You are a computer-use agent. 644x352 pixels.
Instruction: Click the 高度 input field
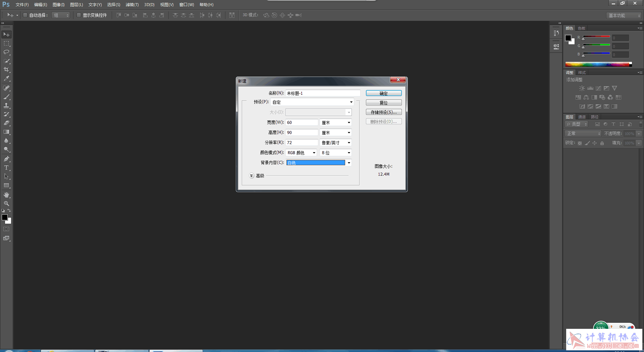pyautogui.click(x=302, y=133)
